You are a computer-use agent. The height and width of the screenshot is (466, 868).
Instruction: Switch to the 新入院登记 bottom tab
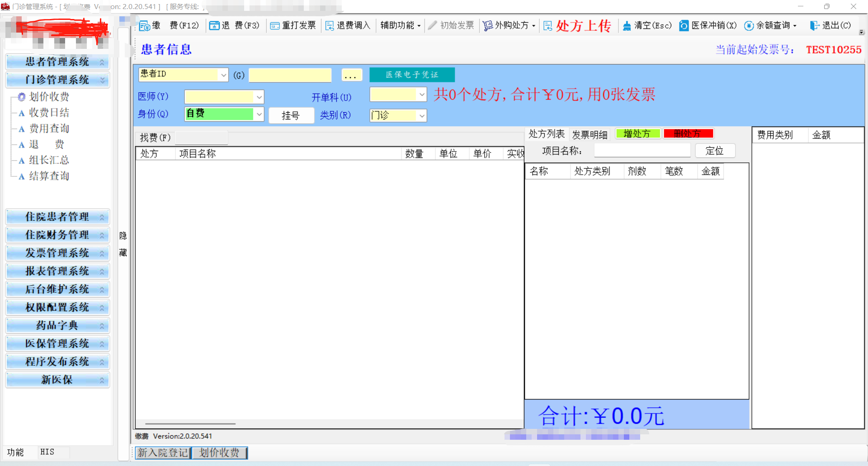click(163, 453)
